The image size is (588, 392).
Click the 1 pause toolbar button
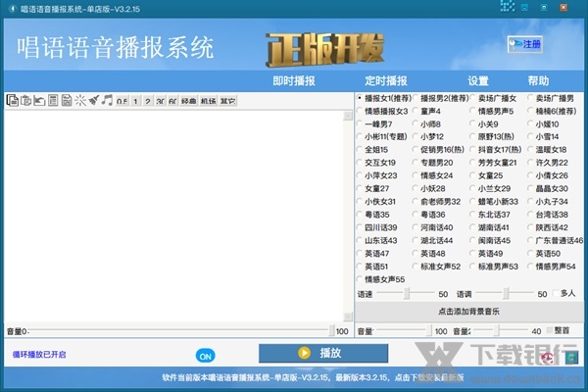pyautogui.click(x=136, y=101)
